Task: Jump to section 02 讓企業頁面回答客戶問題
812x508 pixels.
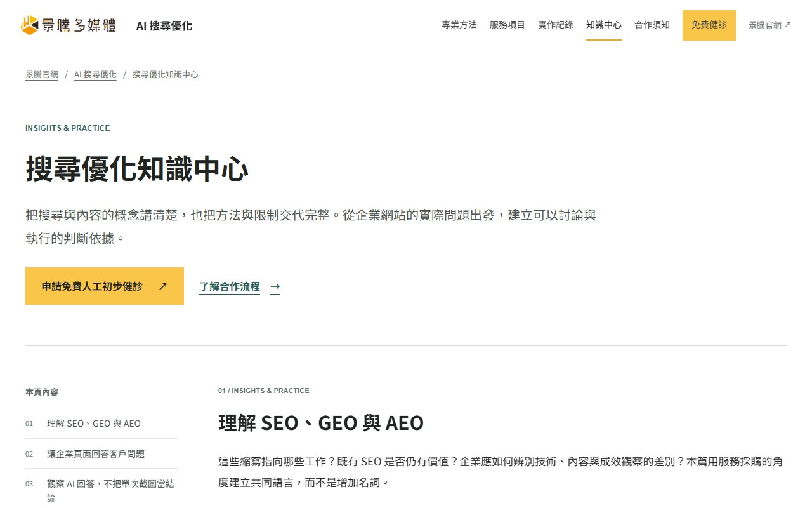Action: (101, 454)
